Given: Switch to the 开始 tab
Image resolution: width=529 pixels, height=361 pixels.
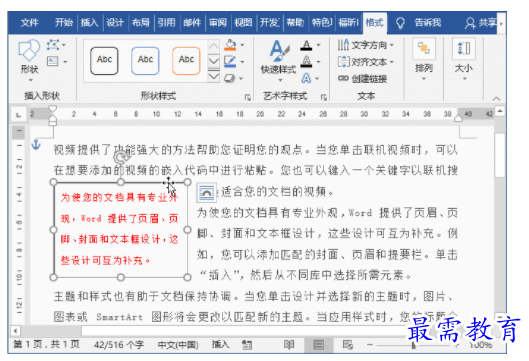Looking at the screenshot, I should [x=64, y=23].
